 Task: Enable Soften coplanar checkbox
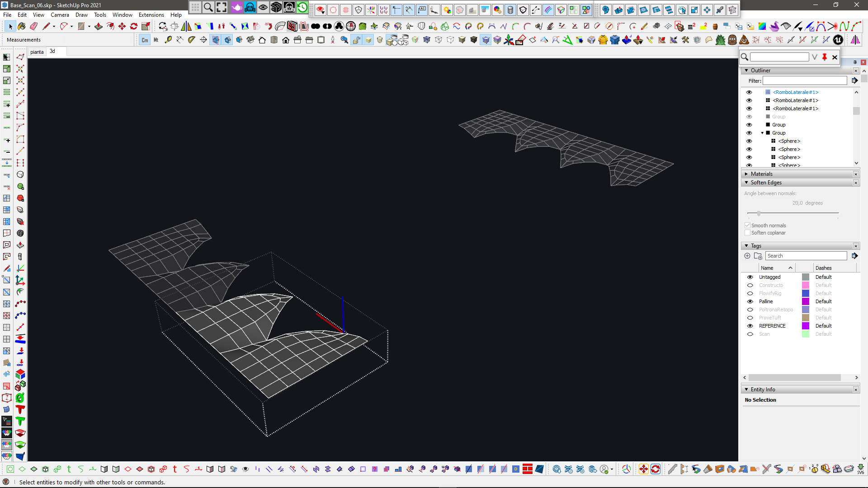click(x=747, y=233)
